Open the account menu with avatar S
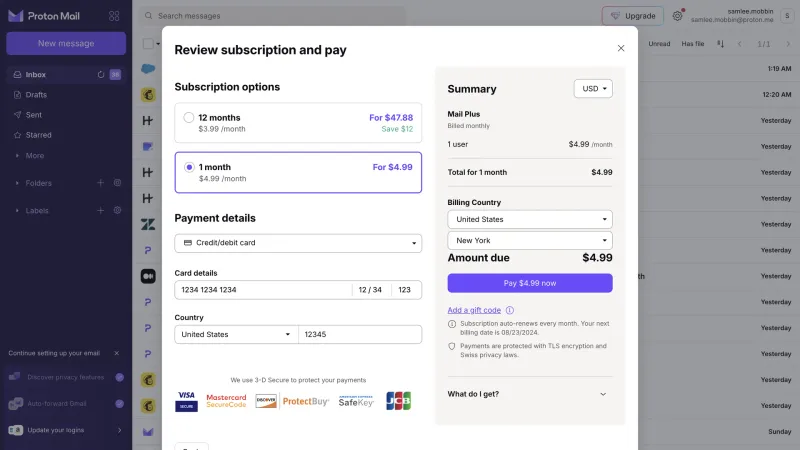This screenshot has width=800, height=450. click(x=787, y=16)
